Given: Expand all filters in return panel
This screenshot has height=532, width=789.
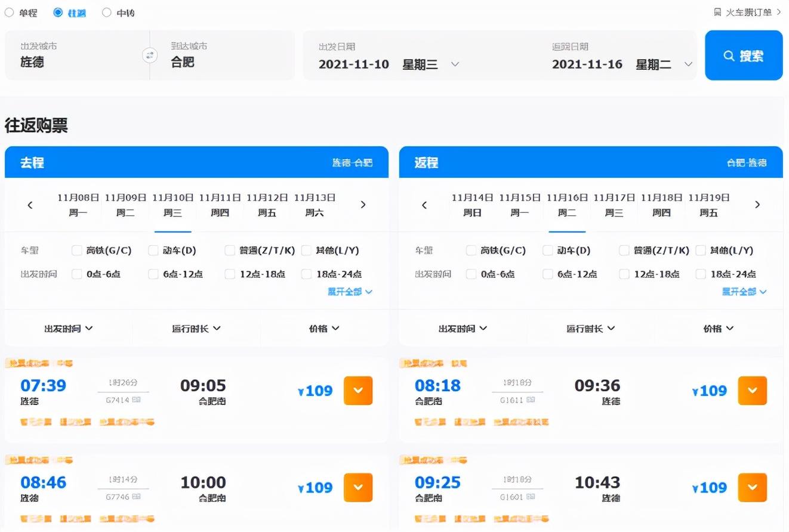Looking at the screenshot, I should (x=744, y=292).
